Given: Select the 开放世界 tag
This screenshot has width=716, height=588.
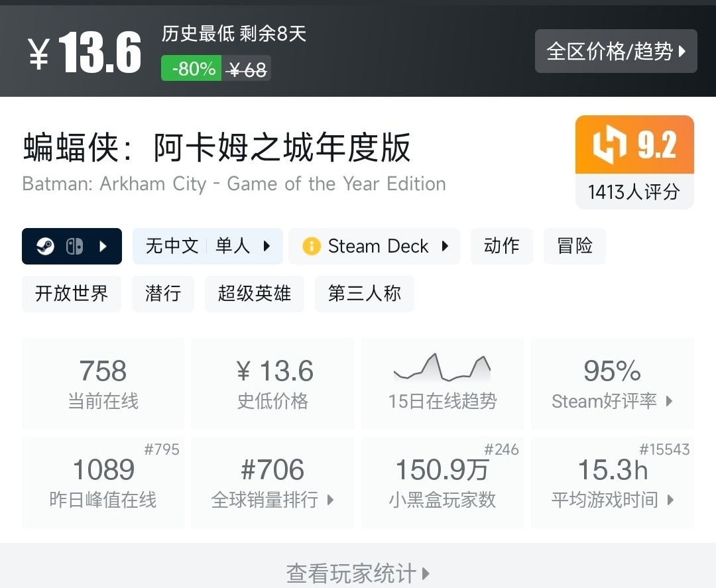Looking at the screenshot, I should click(71, 294).
